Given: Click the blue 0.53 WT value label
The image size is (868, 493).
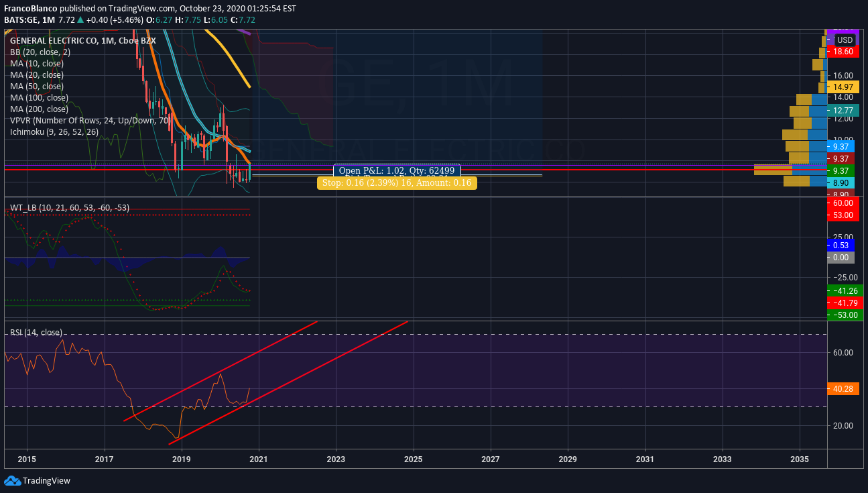Looking at the screenshot, I should 841,245.
